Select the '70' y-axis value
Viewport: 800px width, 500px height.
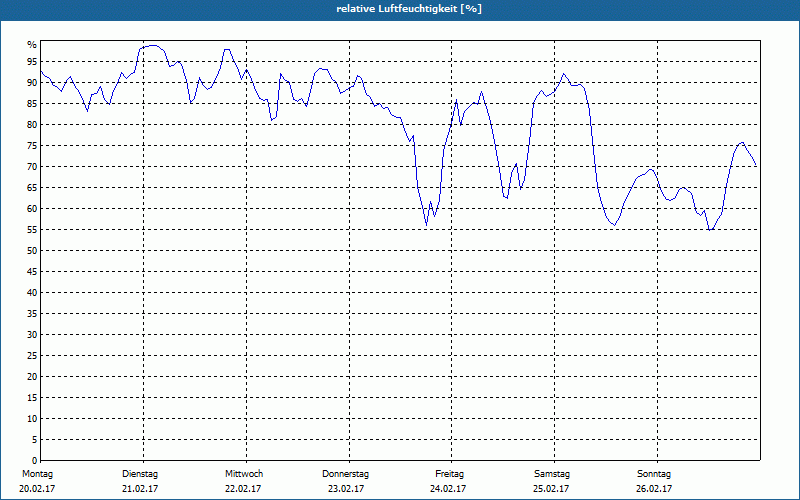point(32,167)
